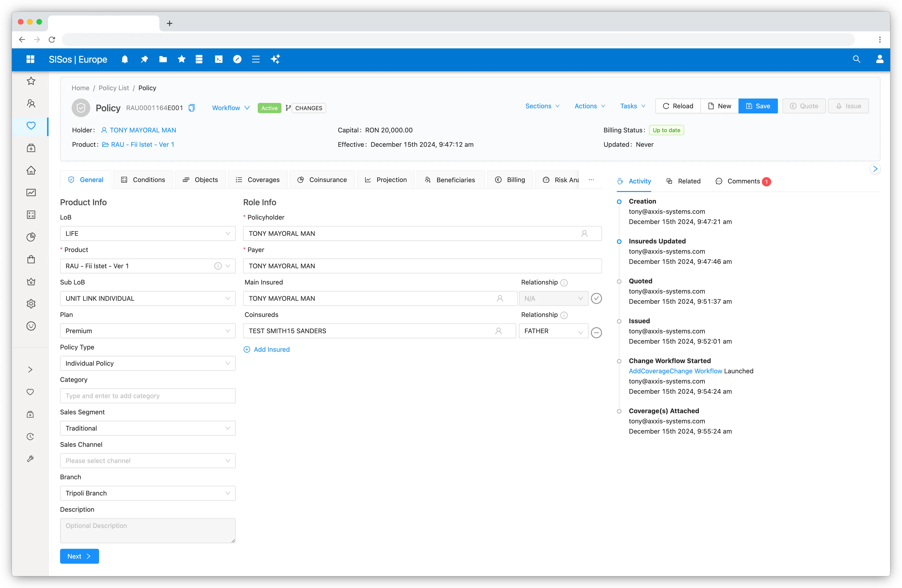Click the Main Insured confirm check circle
Viewport: 902px width, 588px height.
click(596, 299)
